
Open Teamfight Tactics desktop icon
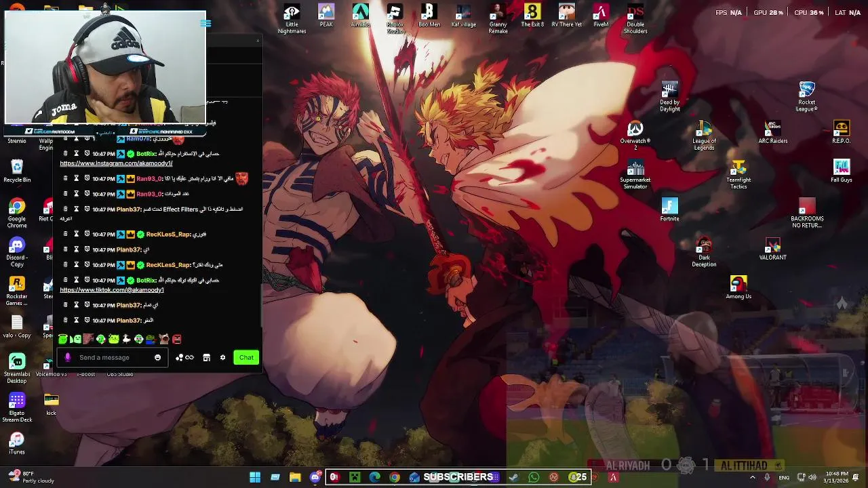(x=738, y=175)
